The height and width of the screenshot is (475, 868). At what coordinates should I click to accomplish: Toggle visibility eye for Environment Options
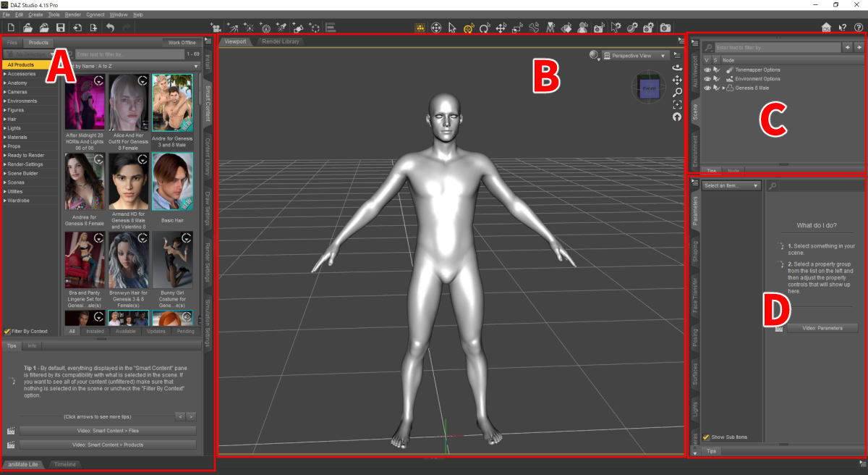(x=707, y=78)
